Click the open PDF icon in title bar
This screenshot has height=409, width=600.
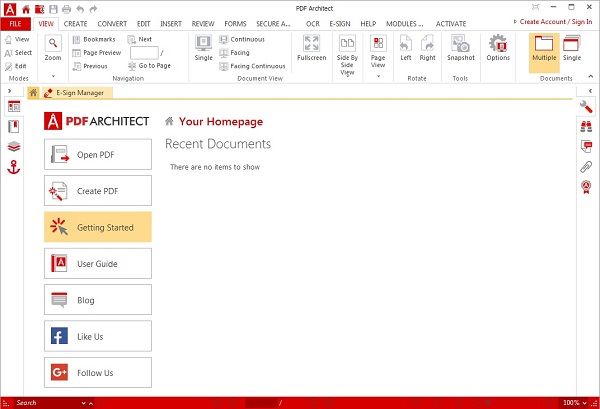click(39, 9)
